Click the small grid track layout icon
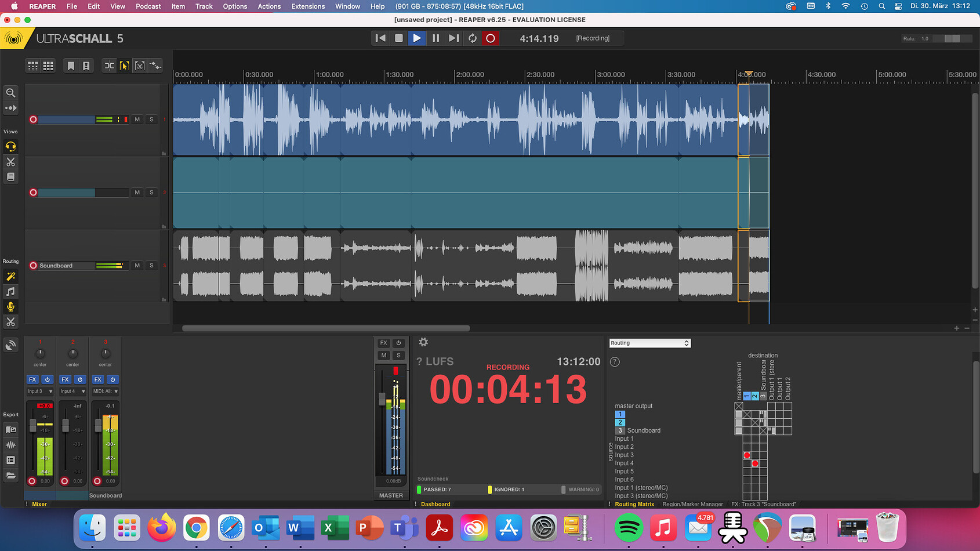This screenshot has width=980, height=551. click(x=33, y=66)
